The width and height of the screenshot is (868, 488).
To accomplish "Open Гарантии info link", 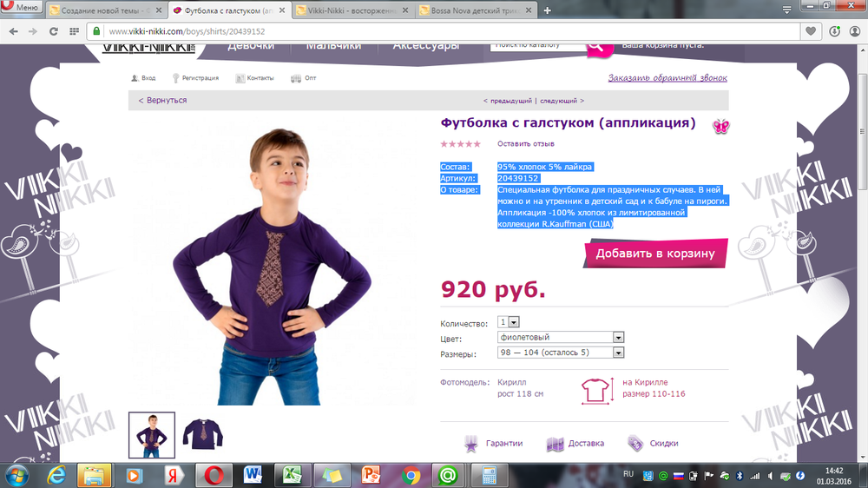I will pos(493,443).
